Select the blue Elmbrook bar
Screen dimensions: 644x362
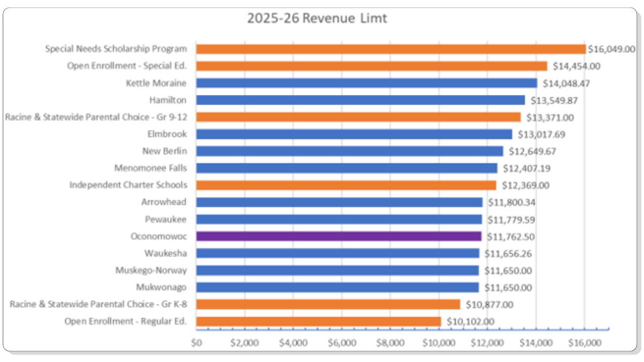tap(354, 134)
